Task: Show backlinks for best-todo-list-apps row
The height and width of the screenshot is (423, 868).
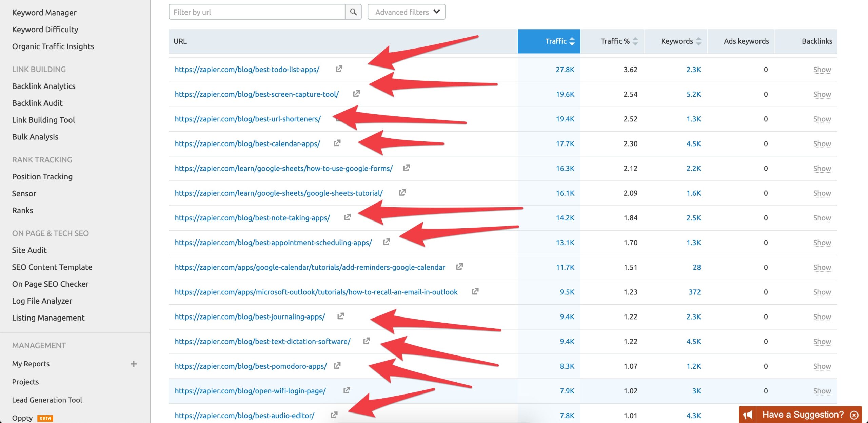Action: pos(822,70)
